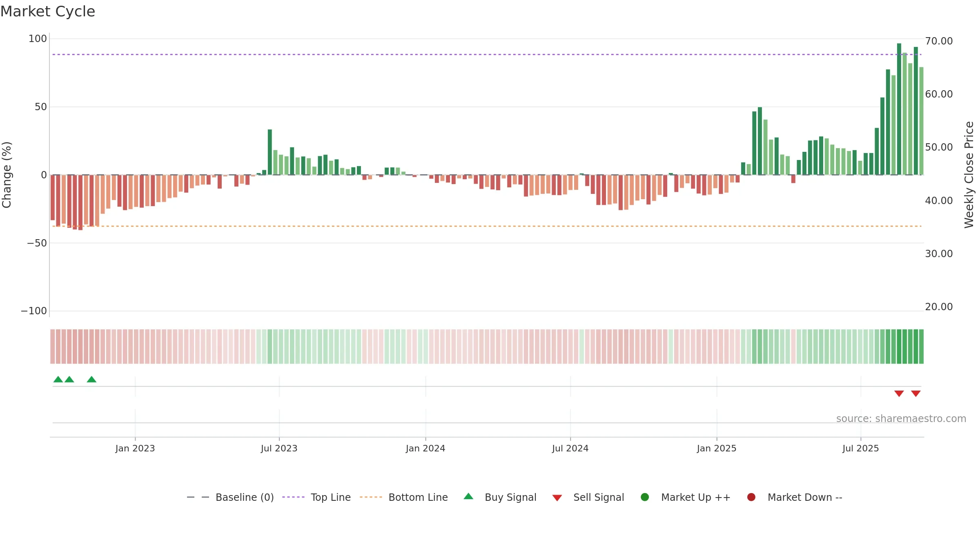The width and height of the screenshot is (980, 551).
Task: Click the 50 left axis tick label
Action: (41, 107)
